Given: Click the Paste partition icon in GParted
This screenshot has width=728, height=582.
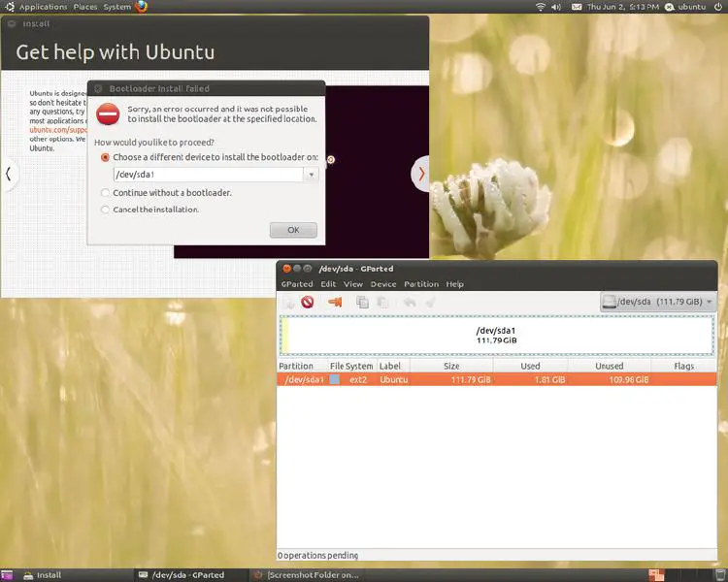Looking at the screenshot, I should pos(382,302).
